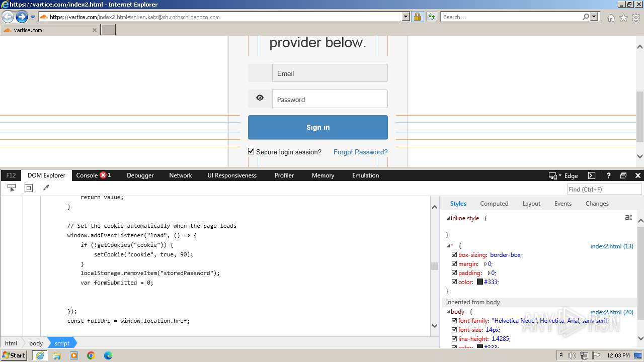The image size is (644, 362).
Task: Go to the Home page icon
Action: pyautogui.click(x=611, y=18)
